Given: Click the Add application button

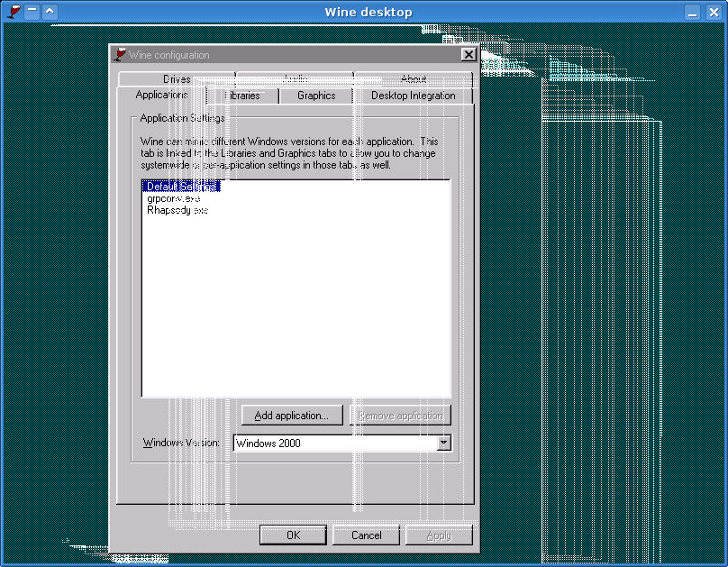Looking at the screenshot, I should point(292,416).
